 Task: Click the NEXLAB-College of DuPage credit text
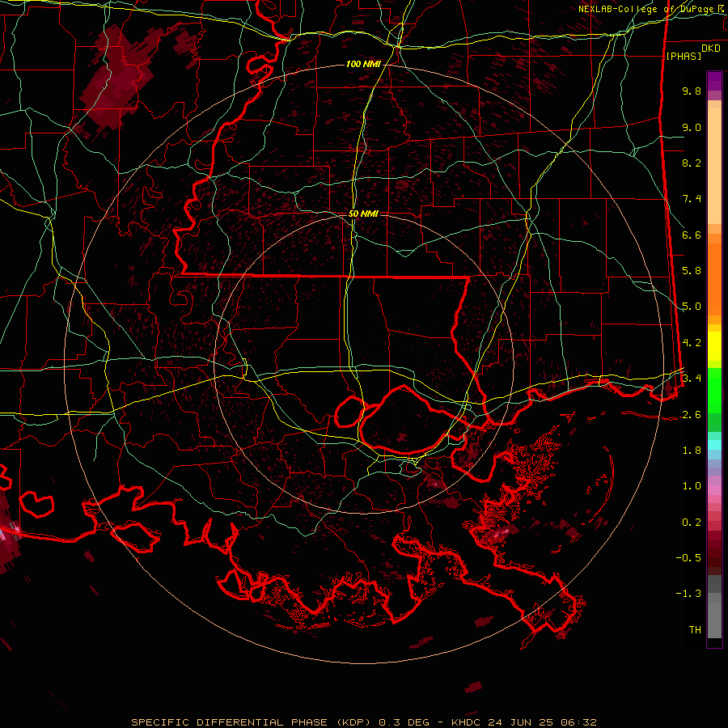click(x=652, y=9)
